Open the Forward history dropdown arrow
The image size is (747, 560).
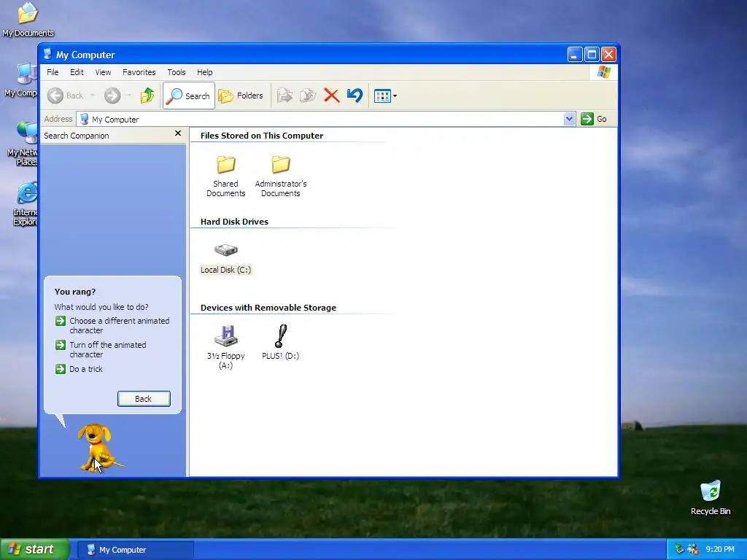pyautogui.click(x=128, y=96)
